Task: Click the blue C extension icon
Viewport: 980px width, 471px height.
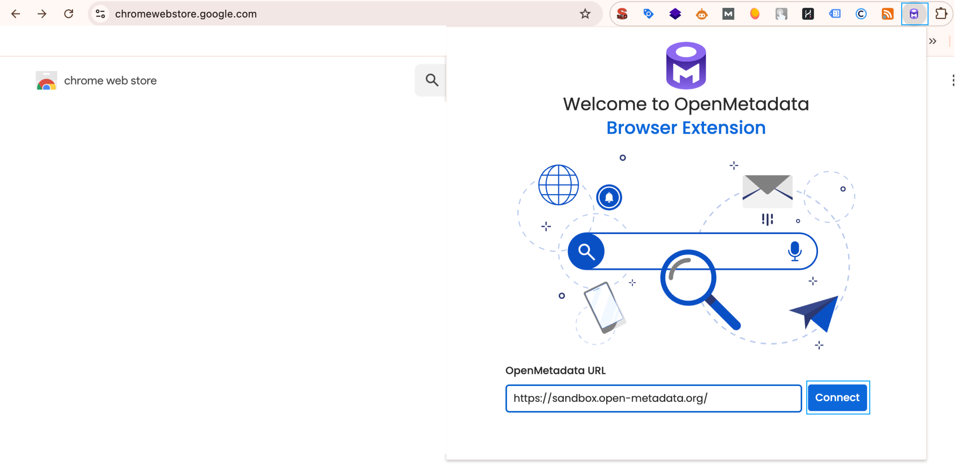Action: click(x=861, y=14)
